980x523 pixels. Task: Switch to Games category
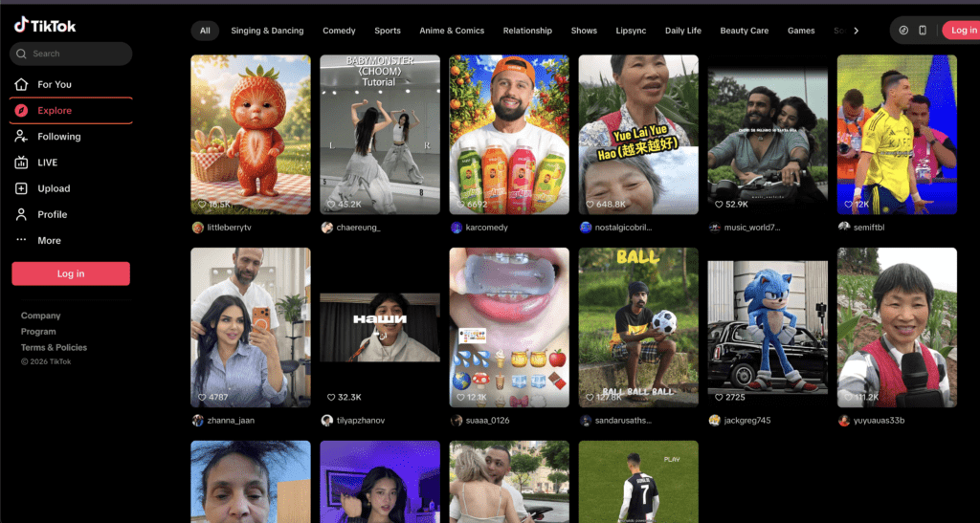801,31
